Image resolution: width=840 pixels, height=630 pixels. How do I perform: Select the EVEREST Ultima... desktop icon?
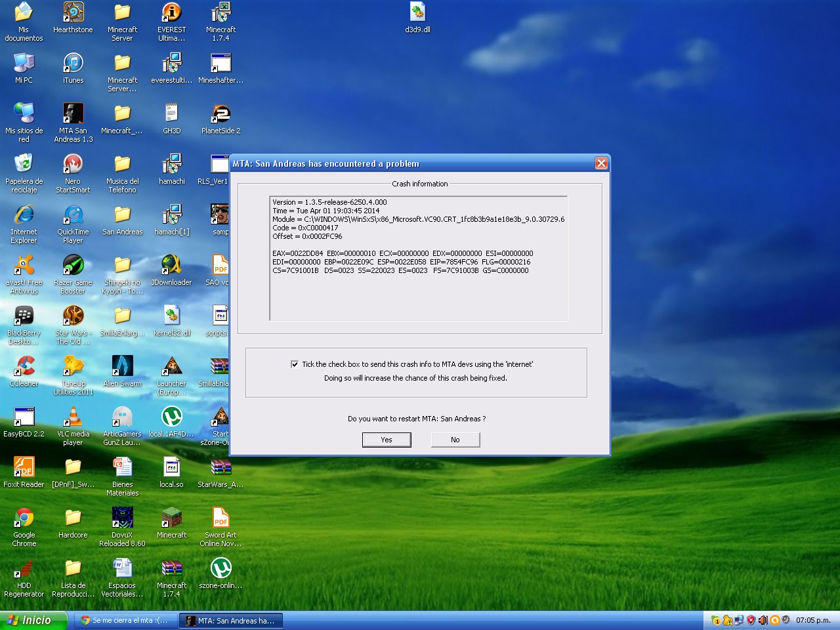[x=171, y=22]
